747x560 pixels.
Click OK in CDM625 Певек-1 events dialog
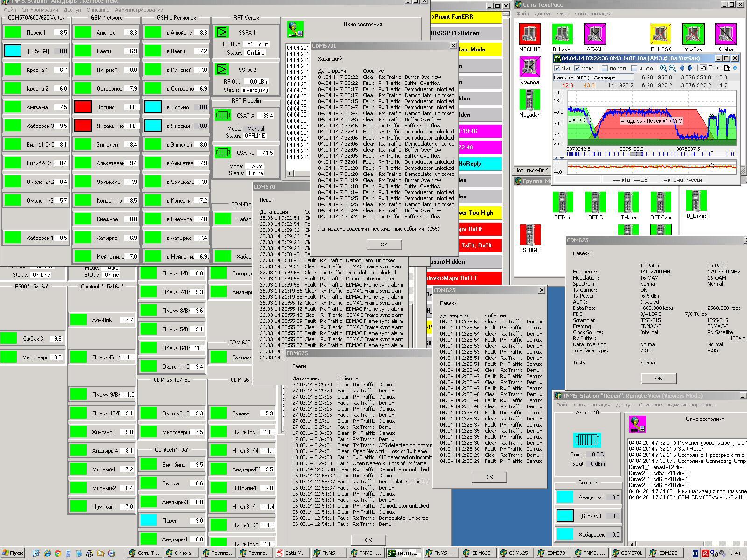pos(489,477)
